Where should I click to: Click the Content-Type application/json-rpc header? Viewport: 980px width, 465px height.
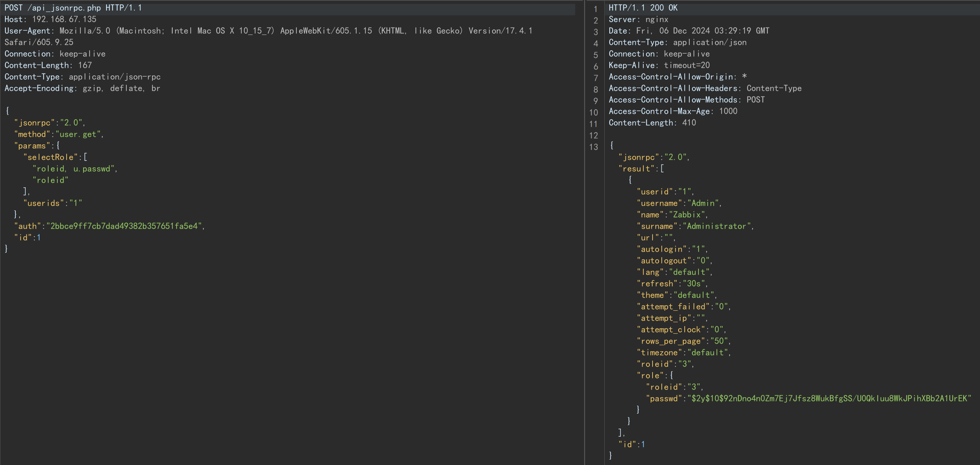82,77
